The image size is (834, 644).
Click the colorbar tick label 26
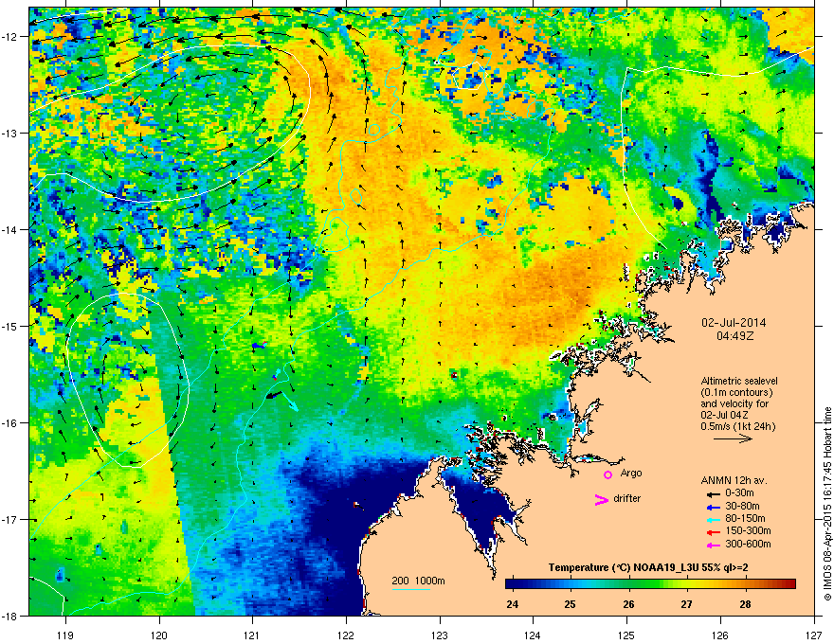[x=628, y=604]
